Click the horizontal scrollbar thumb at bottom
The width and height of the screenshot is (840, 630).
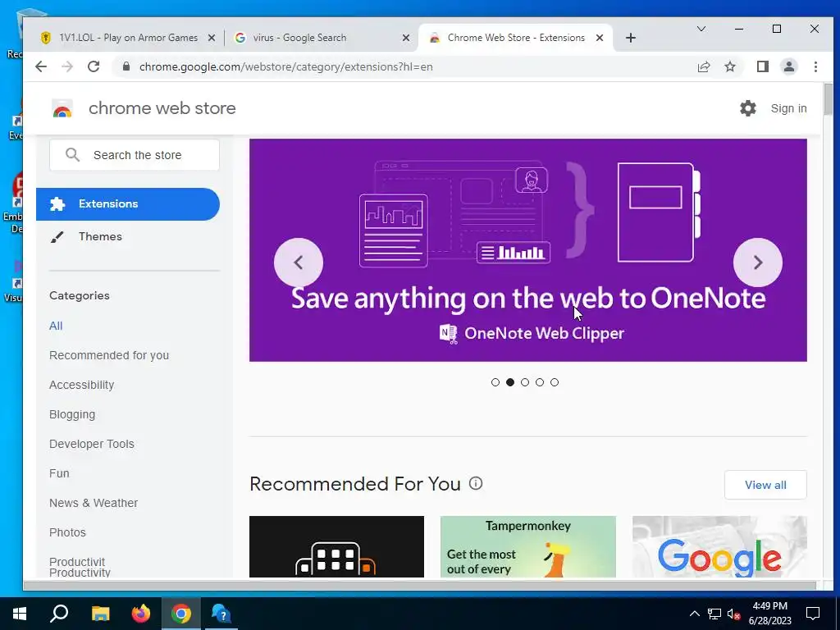click(418, 586)
